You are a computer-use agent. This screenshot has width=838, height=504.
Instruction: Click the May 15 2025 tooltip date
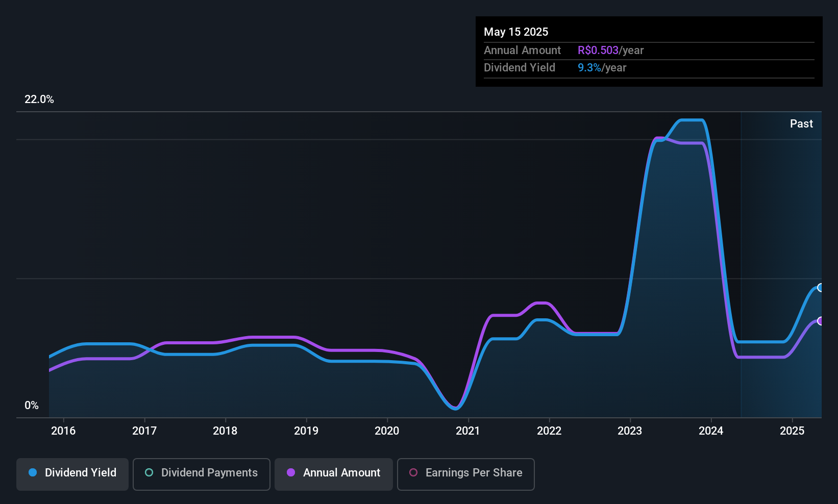tap(516, 32)
